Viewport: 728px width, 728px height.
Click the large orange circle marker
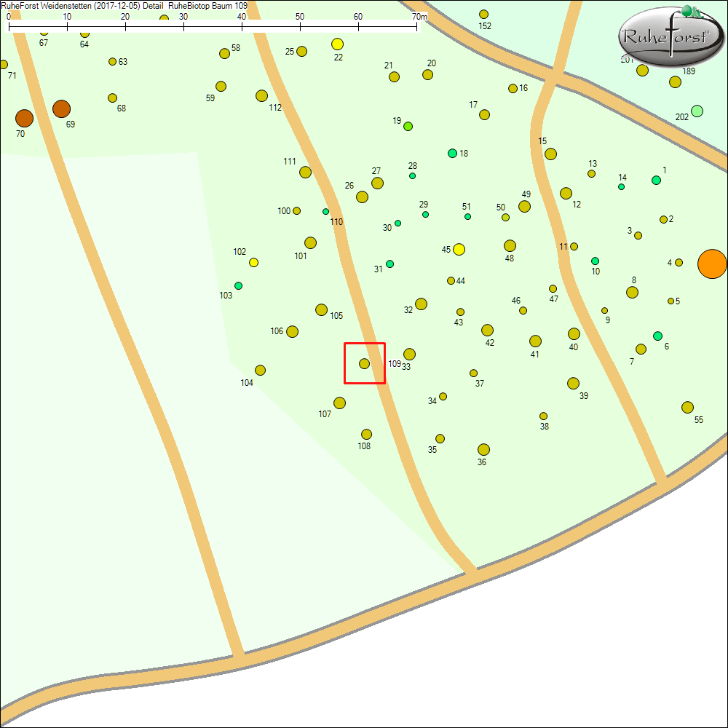(x=712, y=264)
